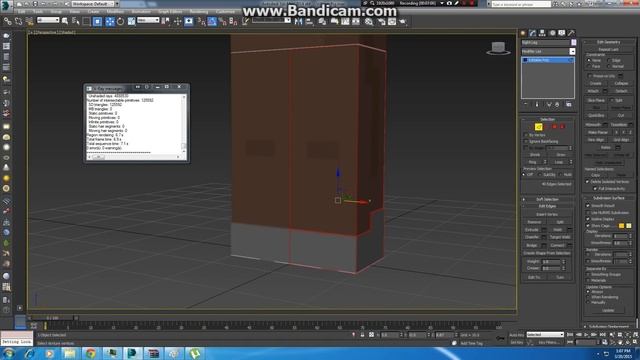The height and width of the screenshot is (360, 640).
Task: Click the ViewCube in the viewport
Action: pyautogui.click(x=498, y=48)
